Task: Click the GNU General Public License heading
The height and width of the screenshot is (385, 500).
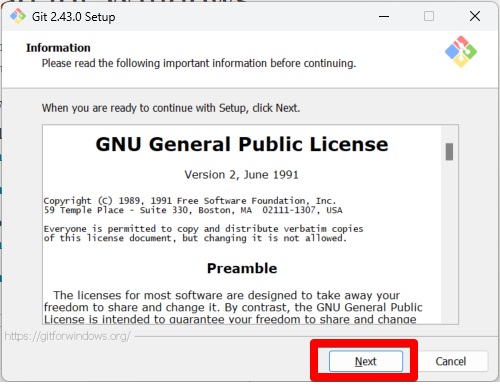Action: [x=242, y=144]
